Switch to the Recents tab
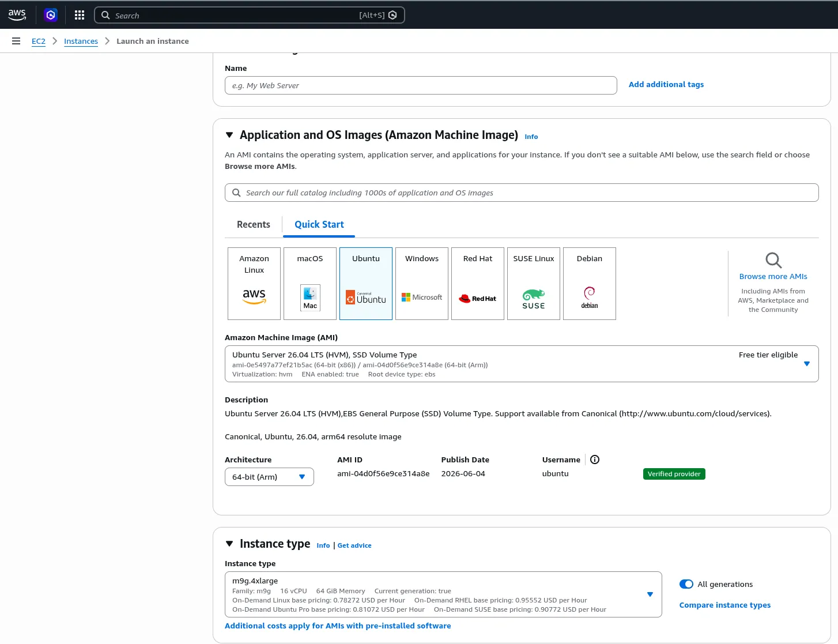Viewport: 838px width, 644px height. pyautogui.click(x=254, y=224)
